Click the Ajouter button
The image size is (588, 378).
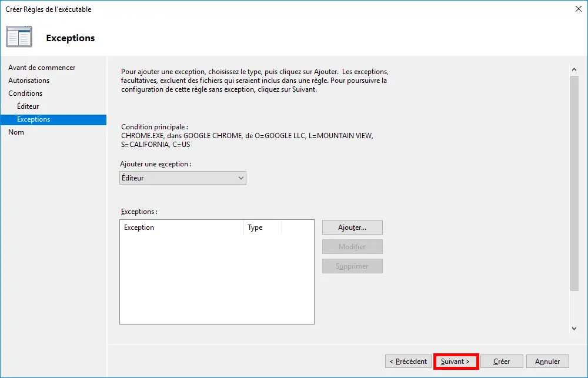(x=352, y=227)
